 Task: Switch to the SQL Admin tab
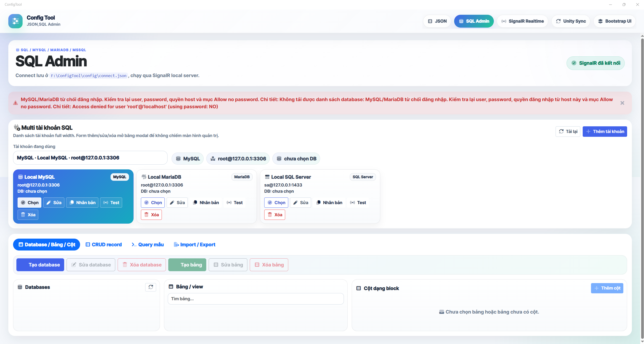474,21
